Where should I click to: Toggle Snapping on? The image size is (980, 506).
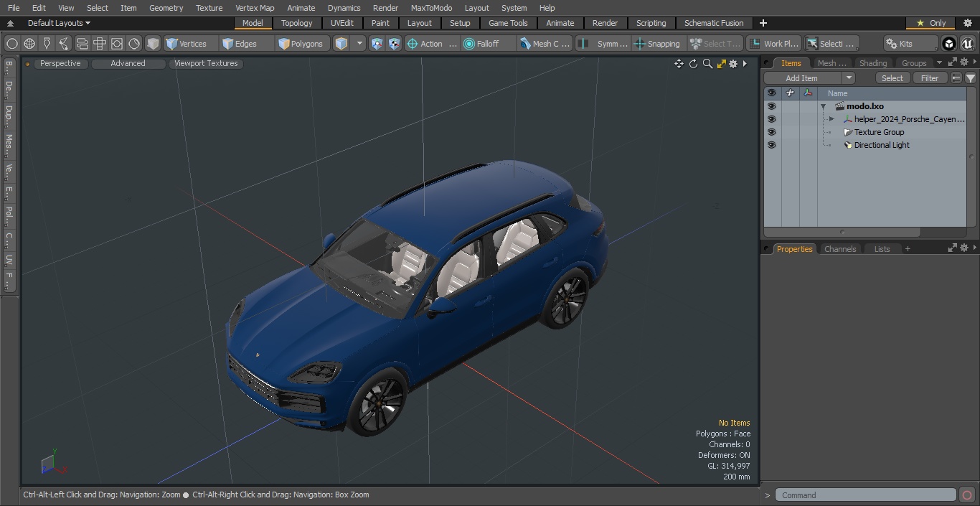(657, 44)
